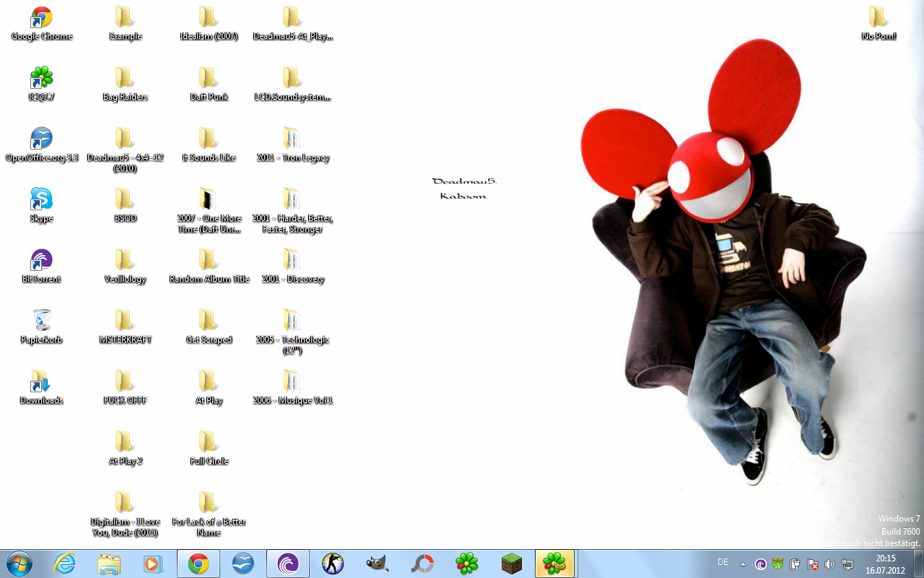Open the DE input language selector

[x=723, y=562]
